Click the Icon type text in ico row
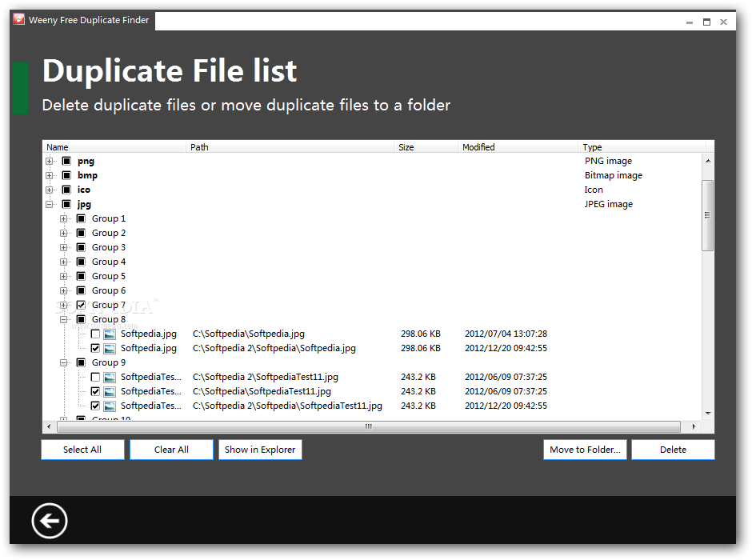This screenshot has width=752, height=560. [x=594, y=190]
